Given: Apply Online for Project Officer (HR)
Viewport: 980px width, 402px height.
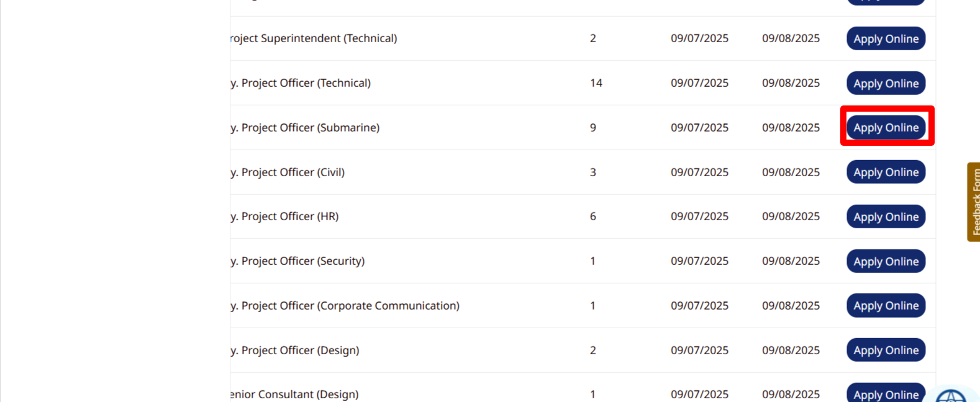Looking at the screenshot, I should (x=886, y=217).
